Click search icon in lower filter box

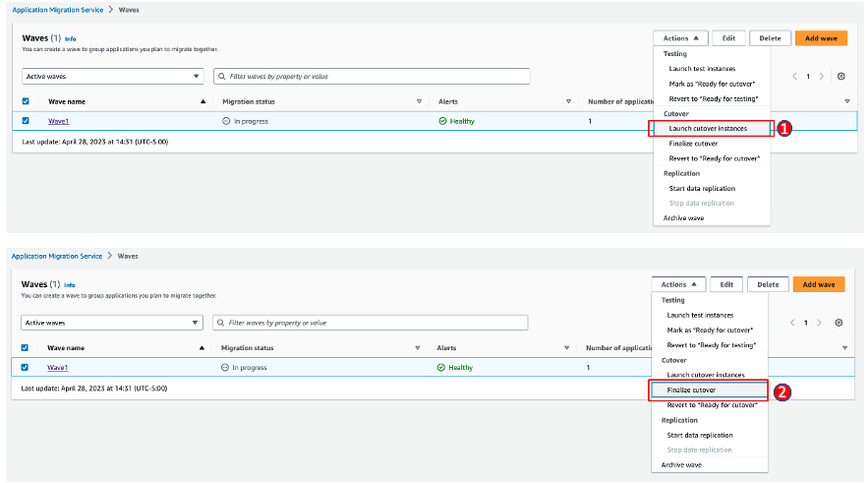point(221,323)
